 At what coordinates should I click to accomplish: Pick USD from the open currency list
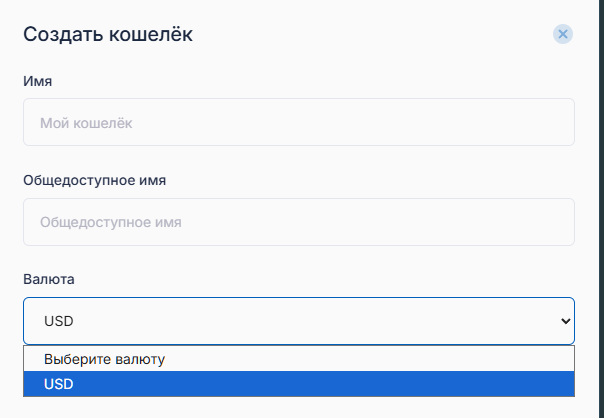click(59, 384)
